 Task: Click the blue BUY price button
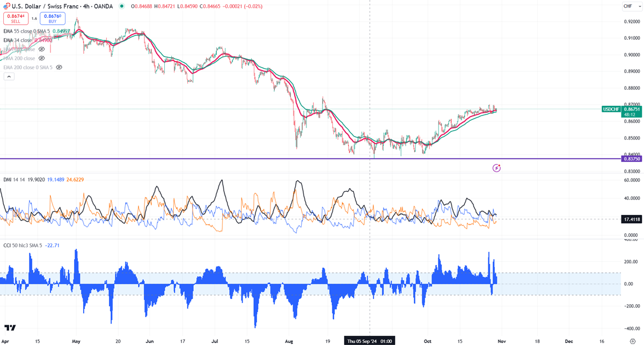pyautogui.click(x=52, y=18)
